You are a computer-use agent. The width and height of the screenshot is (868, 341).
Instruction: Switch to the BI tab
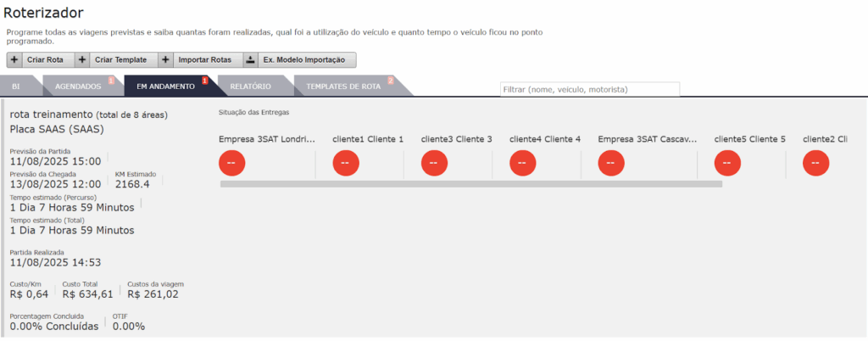16,87
